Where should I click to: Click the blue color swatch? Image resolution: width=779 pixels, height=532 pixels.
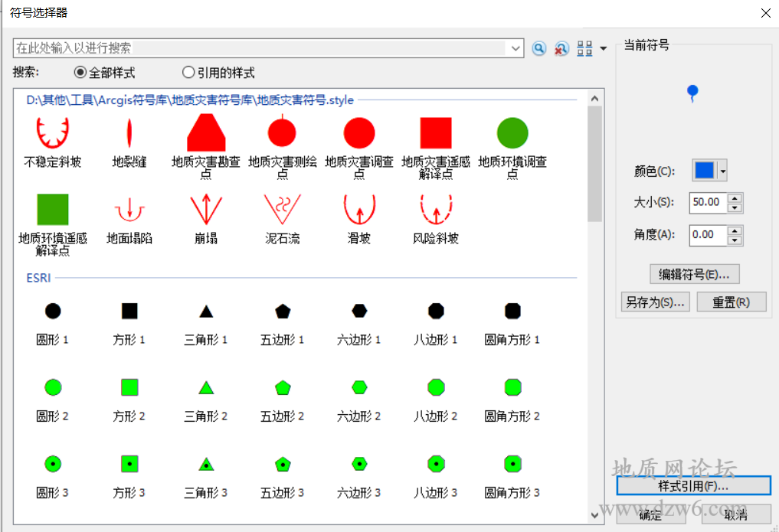click(704, 171)
